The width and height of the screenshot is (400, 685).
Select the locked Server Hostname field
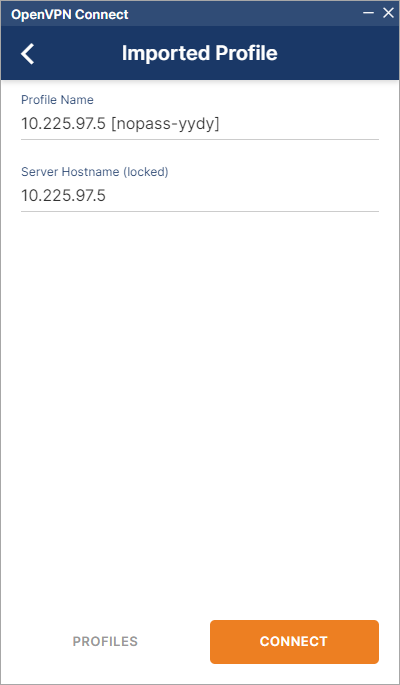[200, 196]
